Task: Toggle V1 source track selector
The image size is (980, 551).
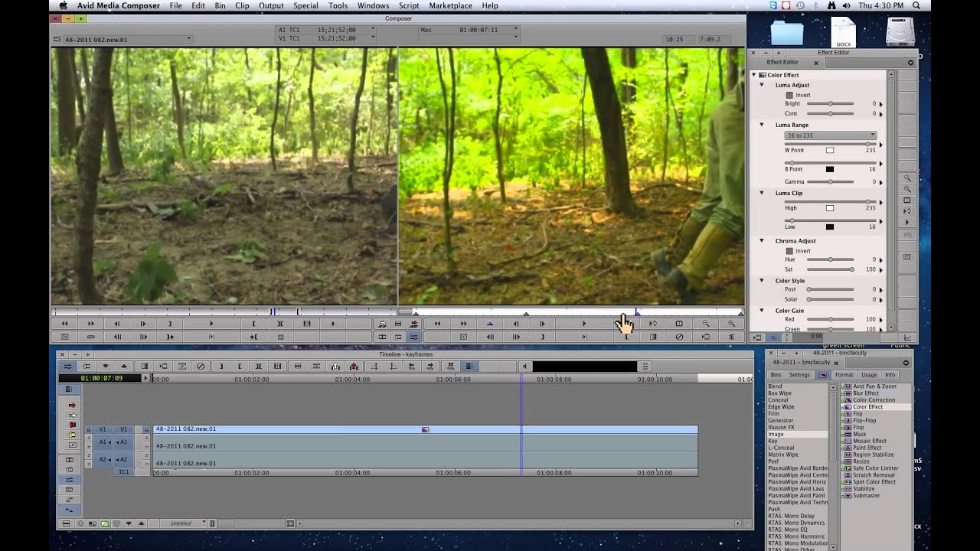Action: (103, 429)
